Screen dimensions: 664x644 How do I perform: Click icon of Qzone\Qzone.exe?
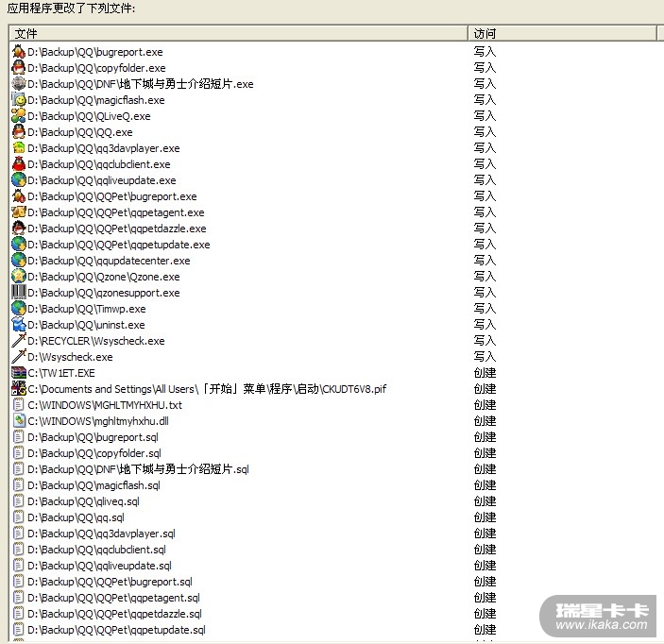coord(19,277)
